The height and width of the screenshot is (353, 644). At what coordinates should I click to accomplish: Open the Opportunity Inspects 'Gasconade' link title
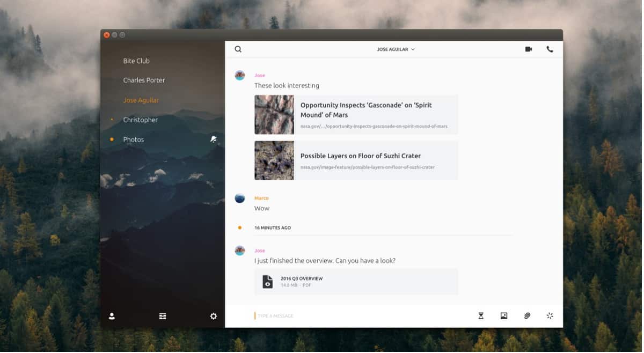tap(366, 110)
